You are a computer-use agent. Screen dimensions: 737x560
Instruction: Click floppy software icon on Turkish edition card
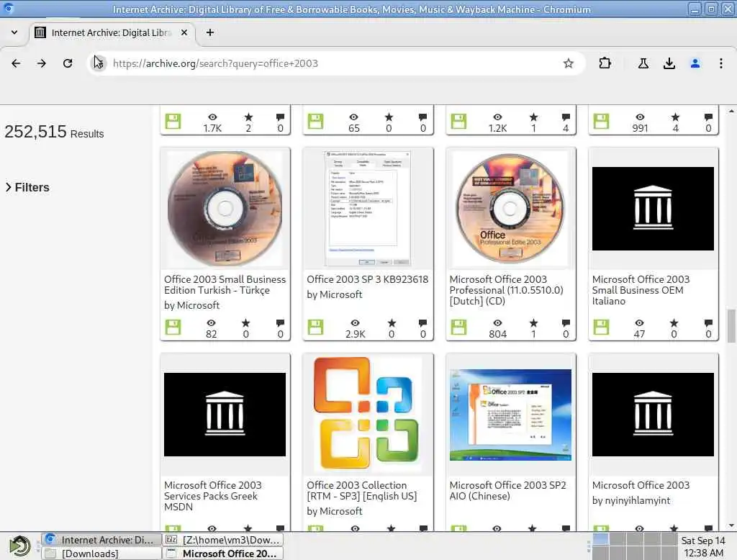(x=173, y=327)
